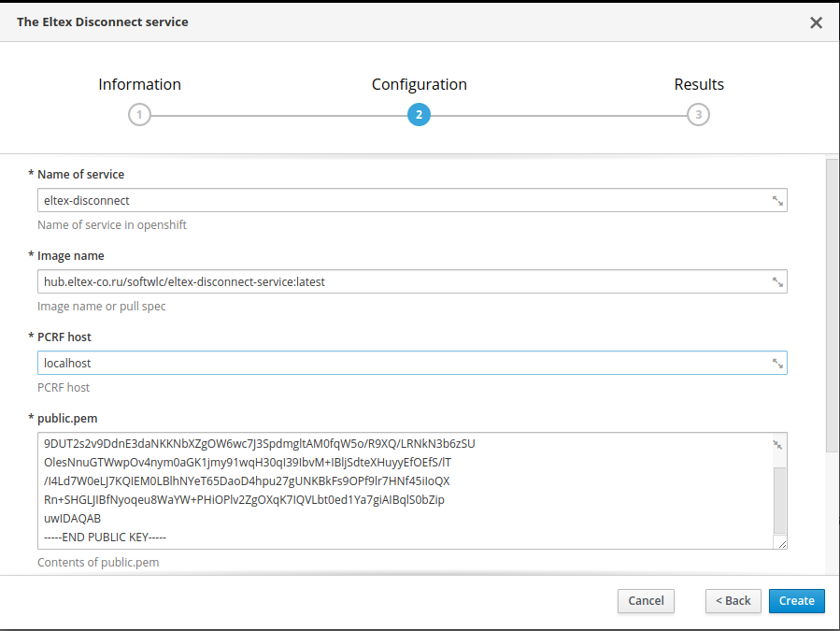840x631 pixels.
Task: Expand the Image name field editor
Action: (x=777, y=282)
